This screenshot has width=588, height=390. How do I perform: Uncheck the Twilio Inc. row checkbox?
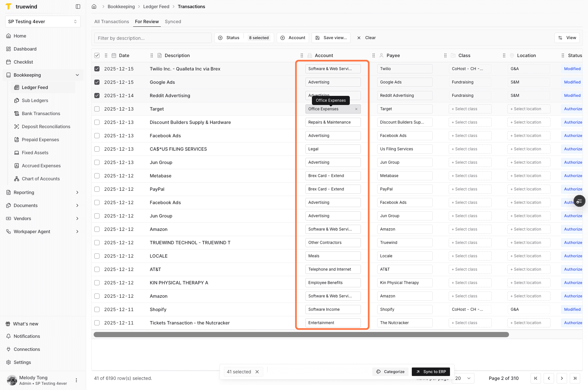pos(97,69)
